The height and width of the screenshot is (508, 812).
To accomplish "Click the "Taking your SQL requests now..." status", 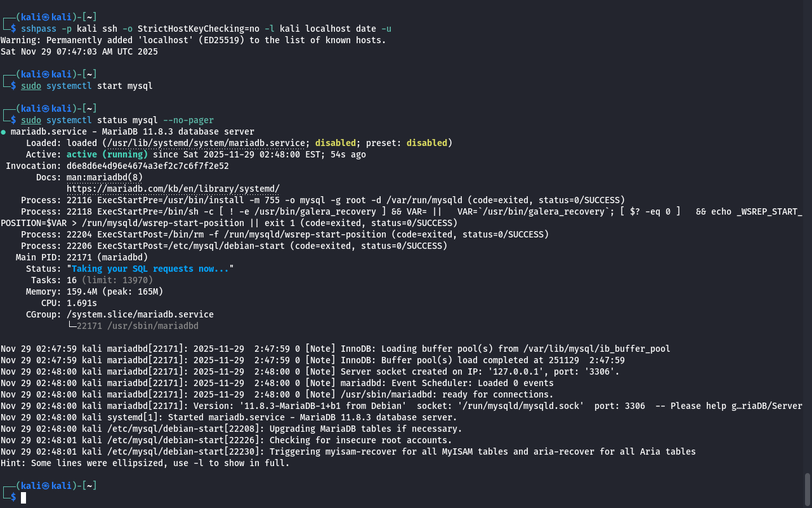I will pos(150,269).
